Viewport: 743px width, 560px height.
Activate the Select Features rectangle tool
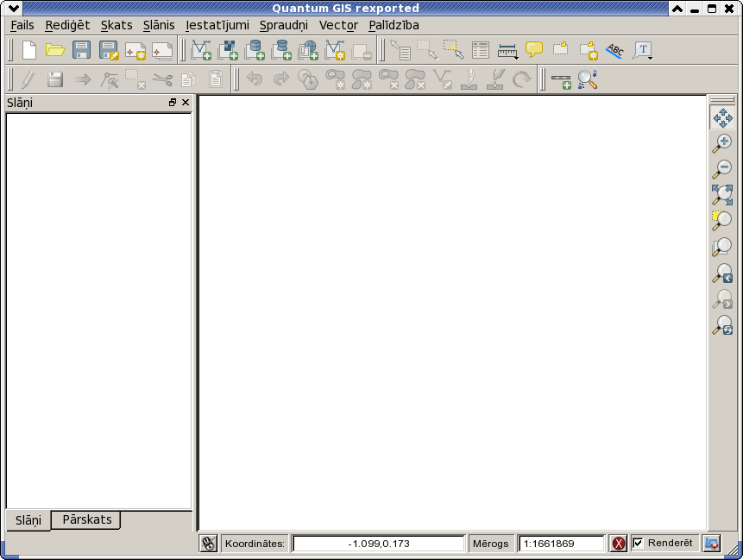pos(427,50)
